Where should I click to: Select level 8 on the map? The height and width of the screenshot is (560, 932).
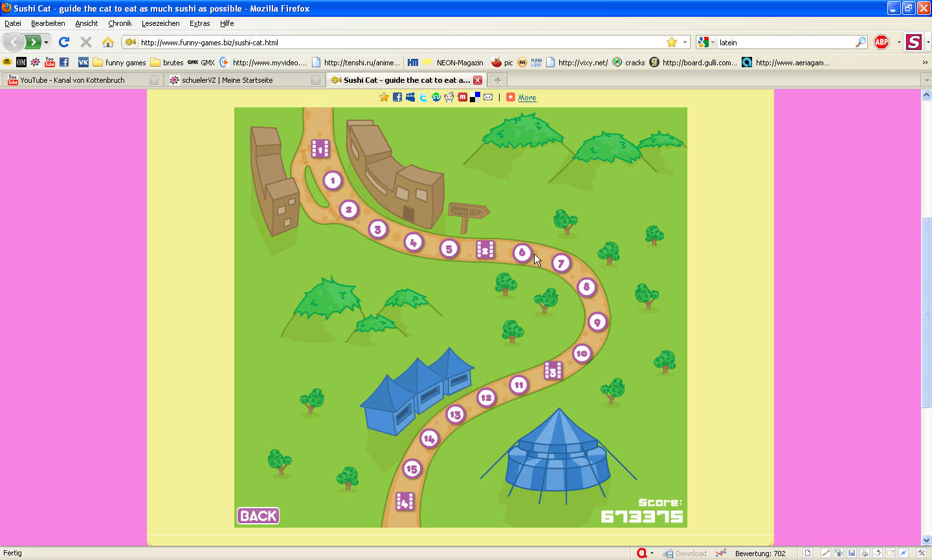click(x=586, y=287)
